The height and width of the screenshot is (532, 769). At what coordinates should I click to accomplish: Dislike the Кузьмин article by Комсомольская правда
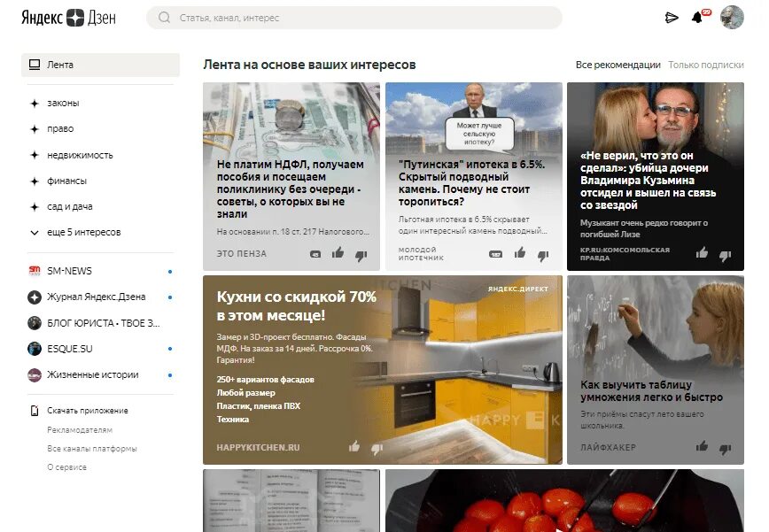(725, 255)
